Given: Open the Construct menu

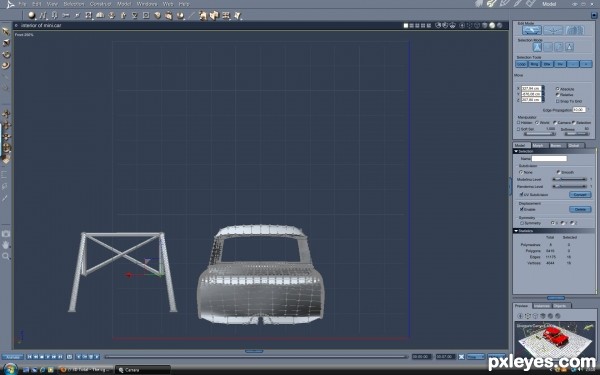Looking at the screenshot, I should tap(100, 4).
